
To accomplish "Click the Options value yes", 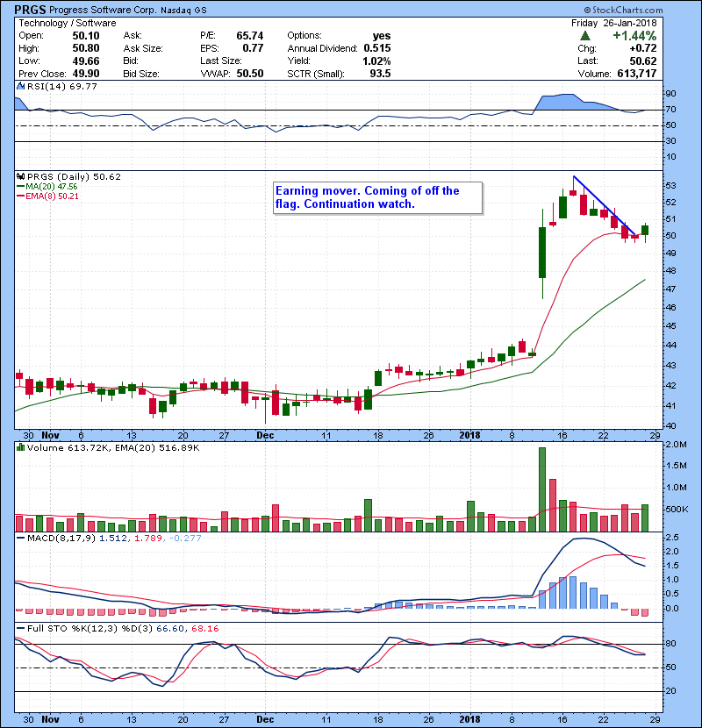I will tap(382, 36).
